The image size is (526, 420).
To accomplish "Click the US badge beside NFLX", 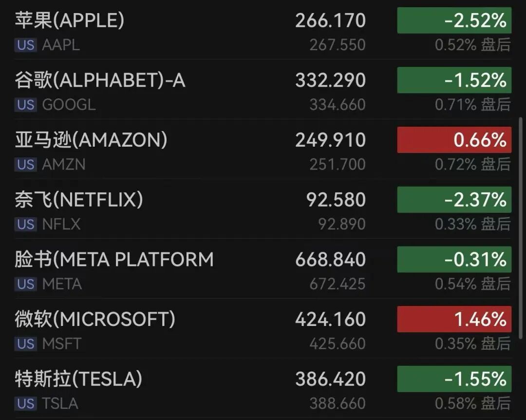I will click(x=25, y=224).
